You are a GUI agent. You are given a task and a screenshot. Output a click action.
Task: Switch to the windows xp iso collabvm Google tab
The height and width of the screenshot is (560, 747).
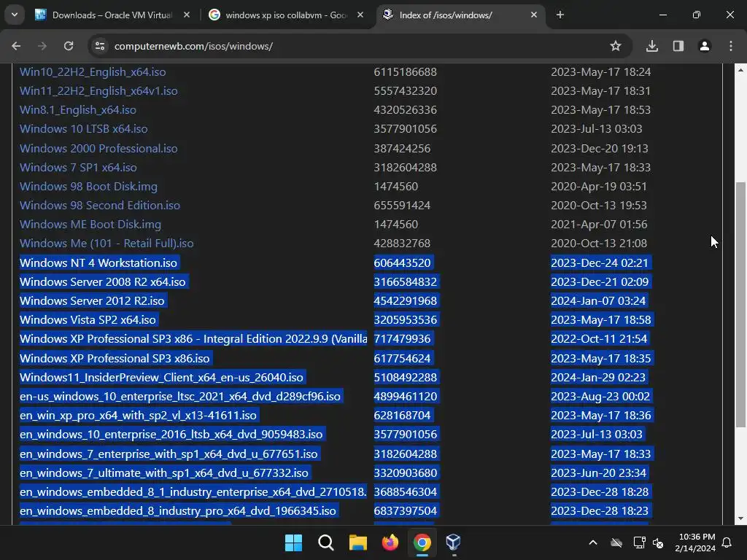coord(286,15)
